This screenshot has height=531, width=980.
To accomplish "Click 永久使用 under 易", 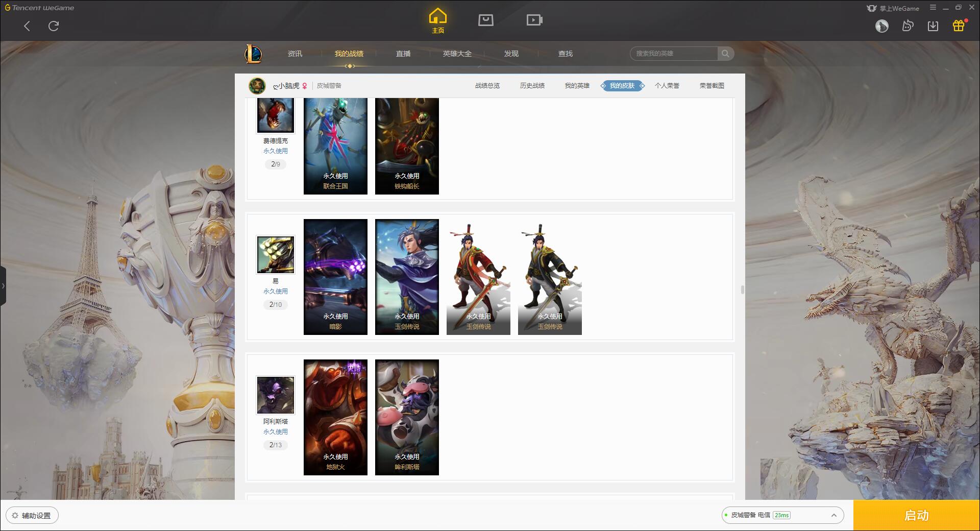I will [276, 292].
